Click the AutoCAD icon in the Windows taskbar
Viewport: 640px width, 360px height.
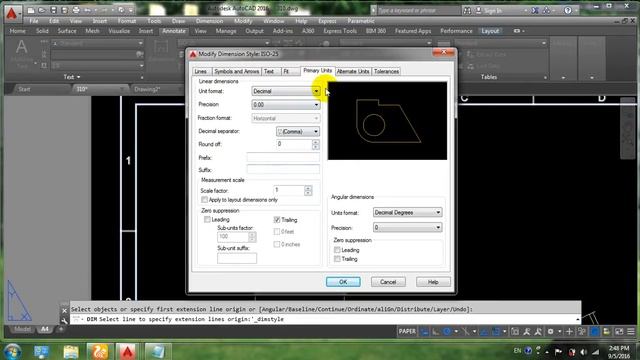point(127,351)
